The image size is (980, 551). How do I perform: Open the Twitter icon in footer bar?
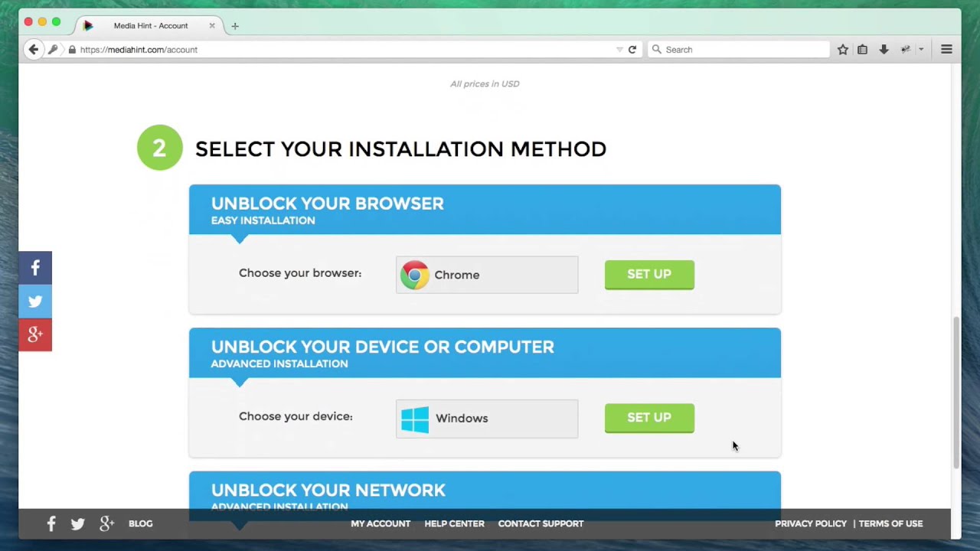tap(77, 523)
